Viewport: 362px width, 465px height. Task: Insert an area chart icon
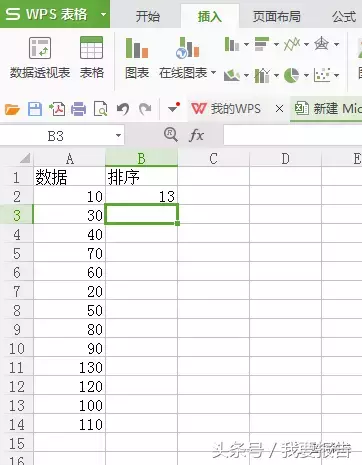[232, 75]
